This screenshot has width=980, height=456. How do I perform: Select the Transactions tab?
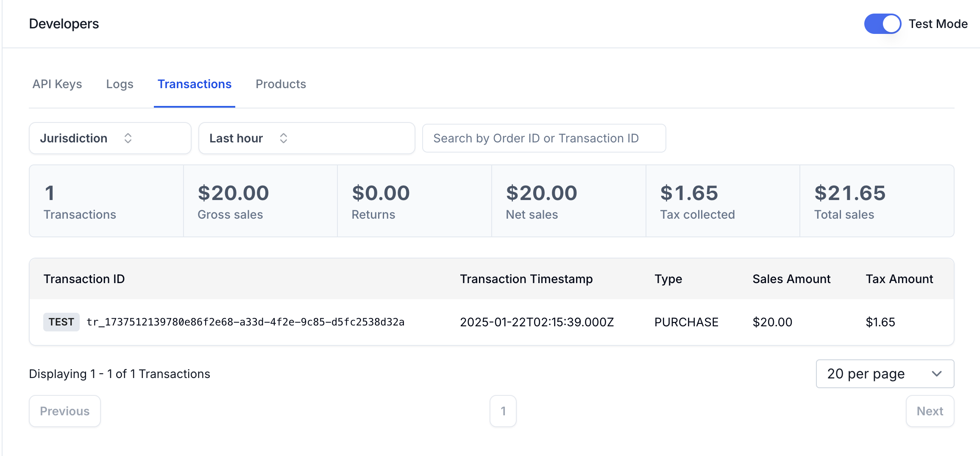tap(195, 84)
